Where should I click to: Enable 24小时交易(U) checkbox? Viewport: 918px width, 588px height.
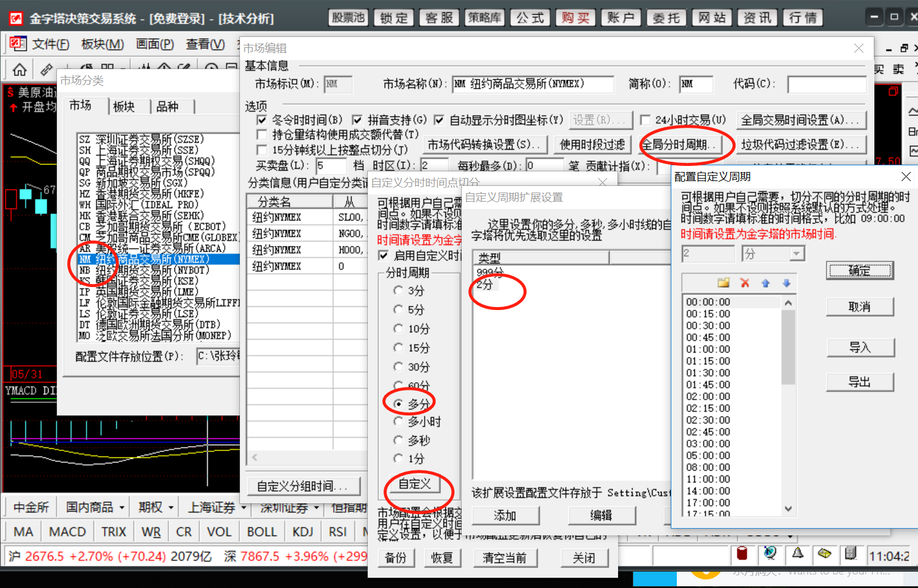coord(645,120)
